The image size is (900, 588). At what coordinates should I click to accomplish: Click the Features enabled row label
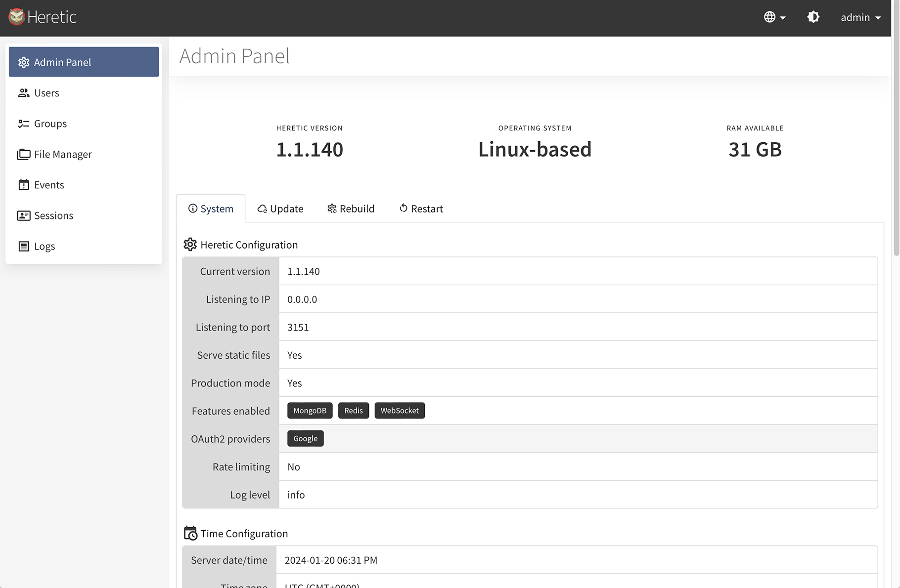(231, 411)
